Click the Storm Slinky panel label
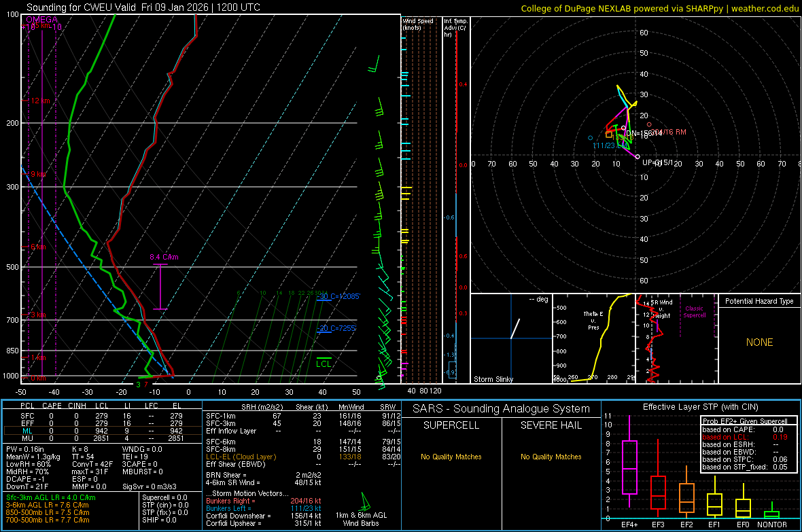 (493, 379)
